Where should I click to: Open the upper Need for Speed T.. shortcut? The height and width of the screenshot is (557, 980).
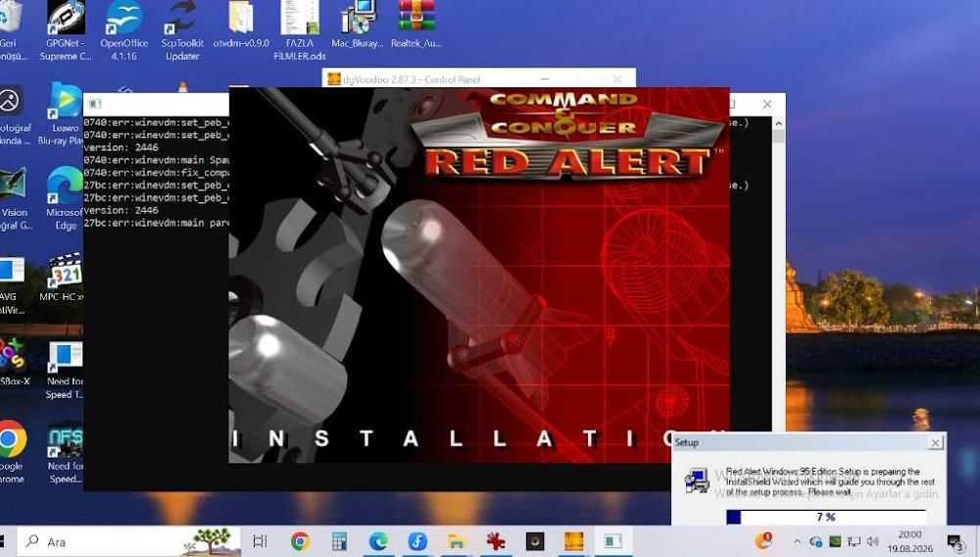click(x=65, y=370)
